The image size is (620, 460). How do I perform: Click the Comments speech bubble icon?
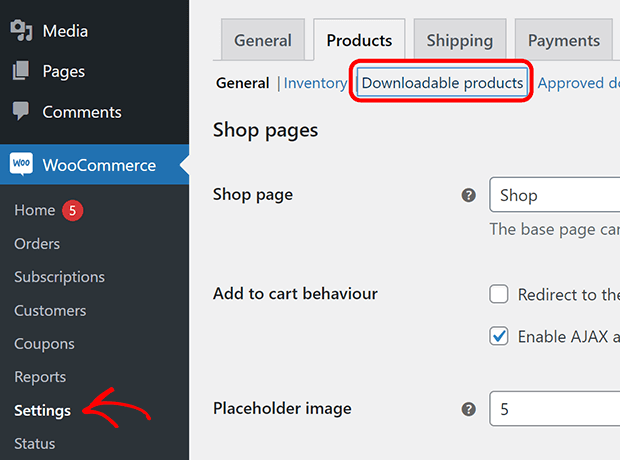(x=21, y=111)
